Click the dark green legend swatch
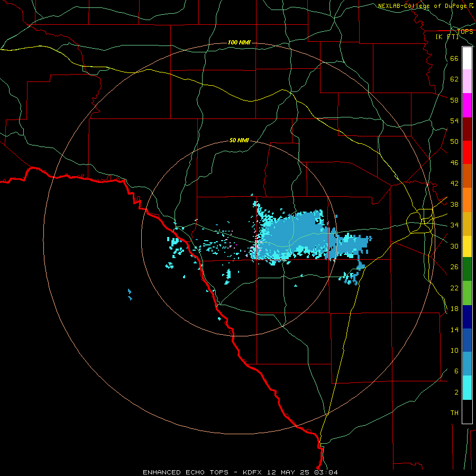 tap(467, 269)
